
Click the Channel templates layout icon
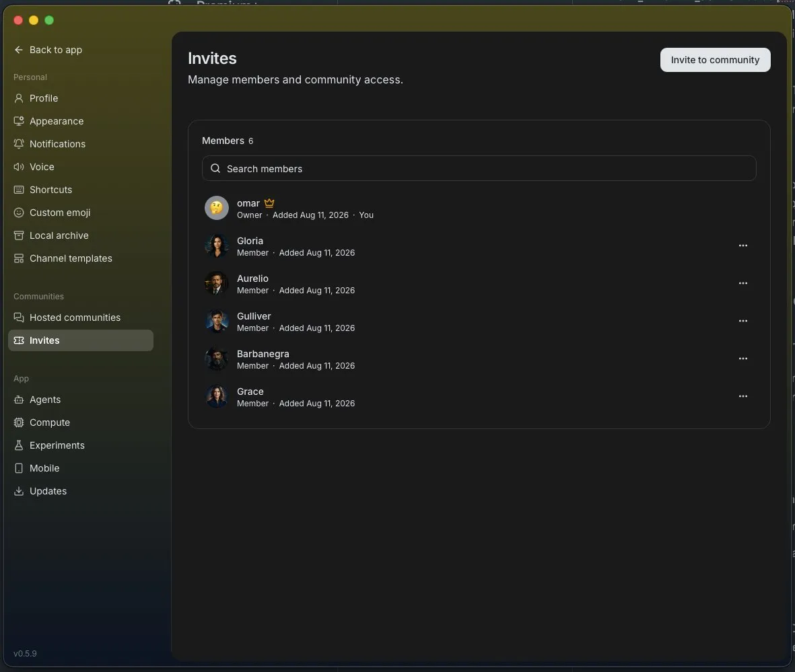click(19, 258)
